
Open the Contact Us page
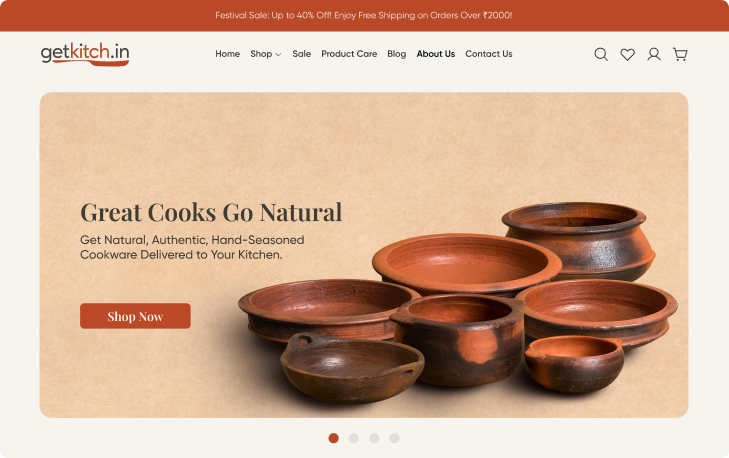click(489, 54)
